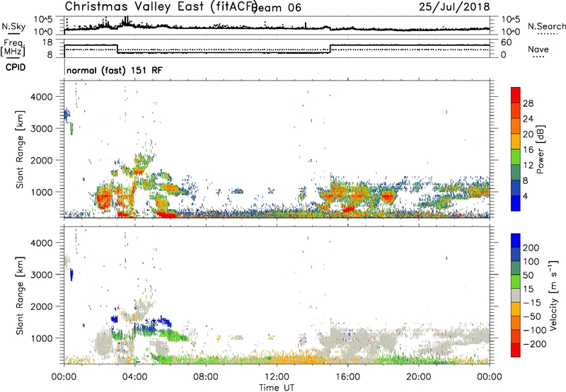Click the -100 value on Velocity colorbar
The width and height of the screenshot is (566, 392).
pos(535,330)
